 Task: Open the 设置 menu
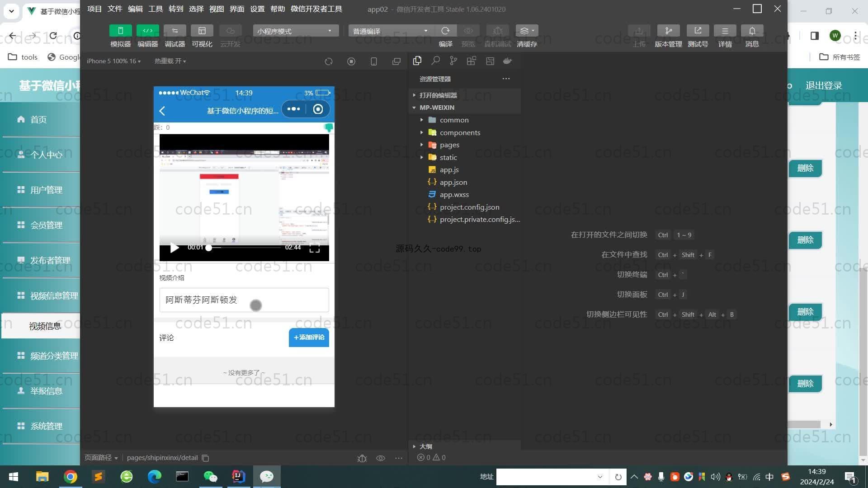(x=257, y=9)
